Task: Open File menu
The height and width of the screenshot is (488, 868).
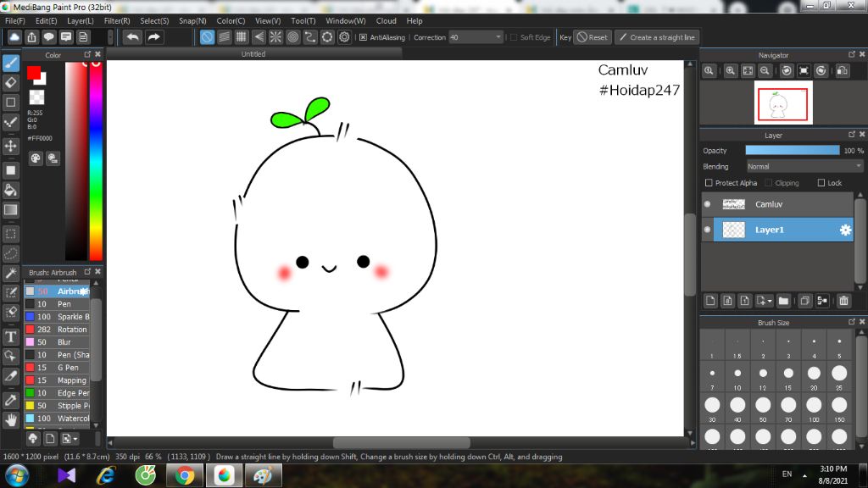Action: point(15,20)
